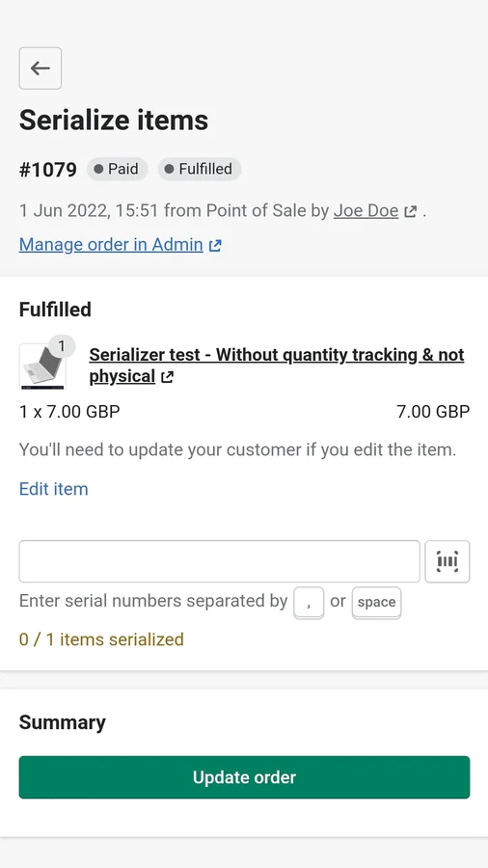The height and width of the screenshot is (868, 488).
Task: Open Joe Doe staff profile link
Action: [366, 211]
